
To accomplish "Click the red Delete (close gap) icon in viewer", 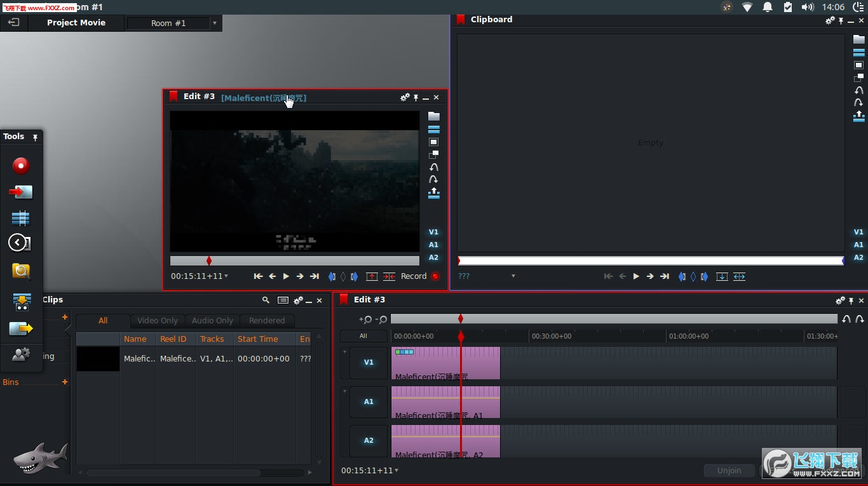I will [389, 276].
